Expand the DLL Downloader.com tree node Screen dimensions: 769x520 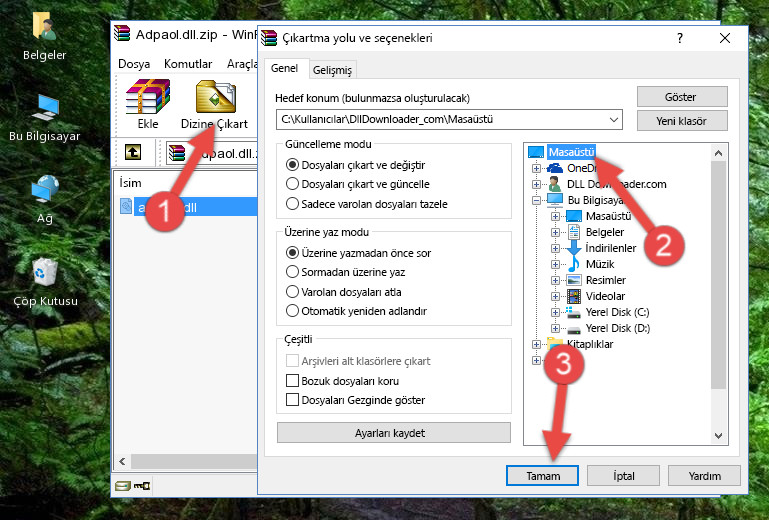[x=536, y=184]
